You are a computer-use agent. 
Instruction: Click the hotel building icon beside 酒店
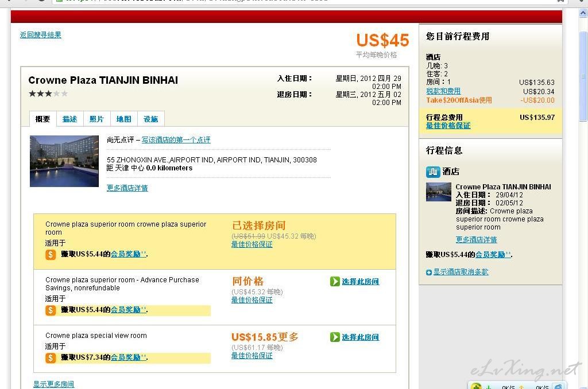(433, 172)
